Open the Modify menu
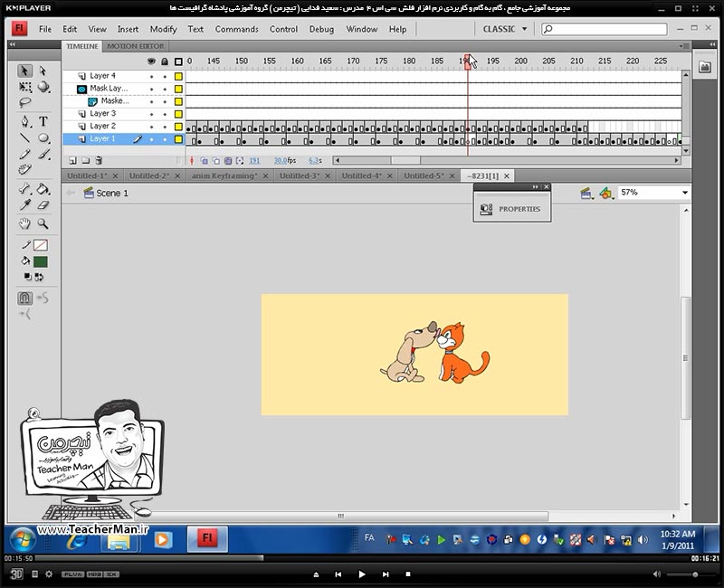This screenshot has height=588, width=724. click(x=164, y=29)
